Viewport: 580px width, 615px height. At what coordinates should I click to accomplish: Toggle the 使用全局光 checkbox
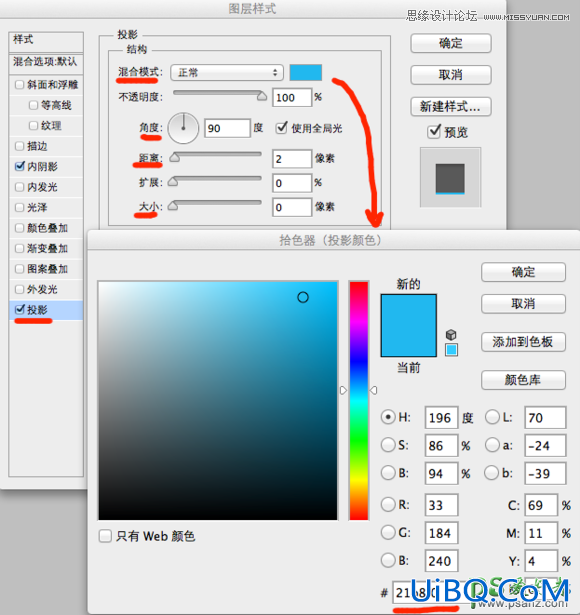[281, 128]
